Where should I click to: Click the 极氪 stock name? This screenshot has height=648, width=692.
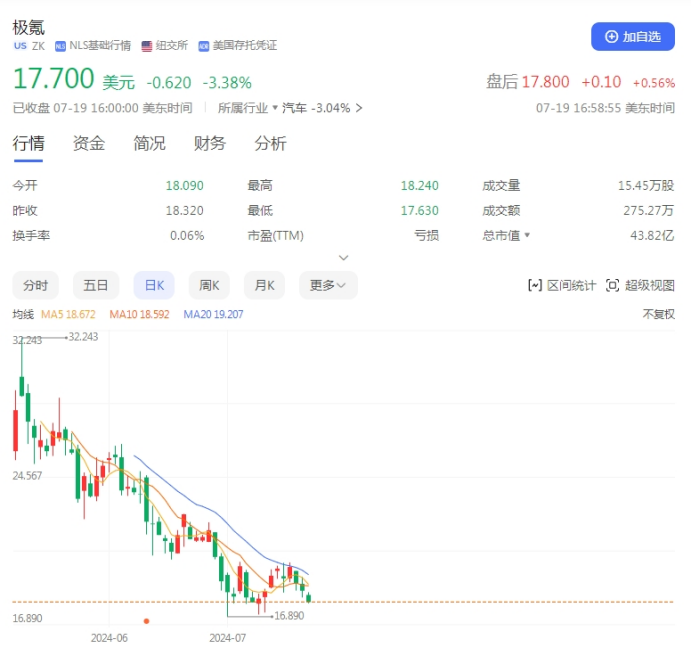[28, 27]
